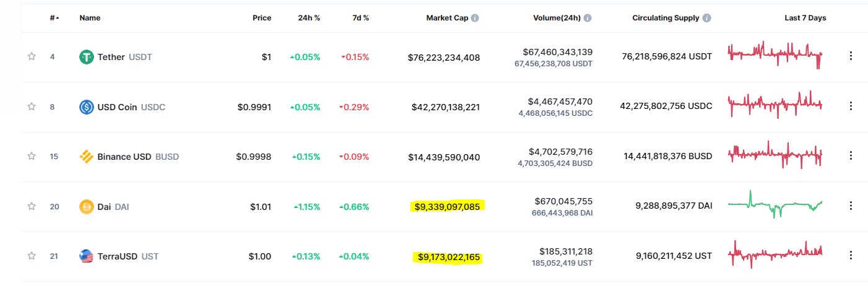Click Dai volume $670,045,755
This screenshot has height=283, width=868.
point(563,201)
